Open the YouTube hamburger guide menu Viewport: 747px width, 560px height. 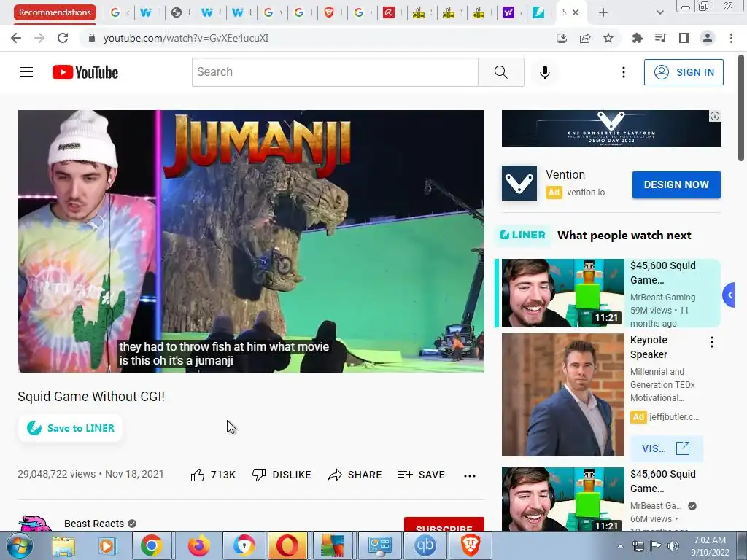pyautogui.click(x=26, y=72)
